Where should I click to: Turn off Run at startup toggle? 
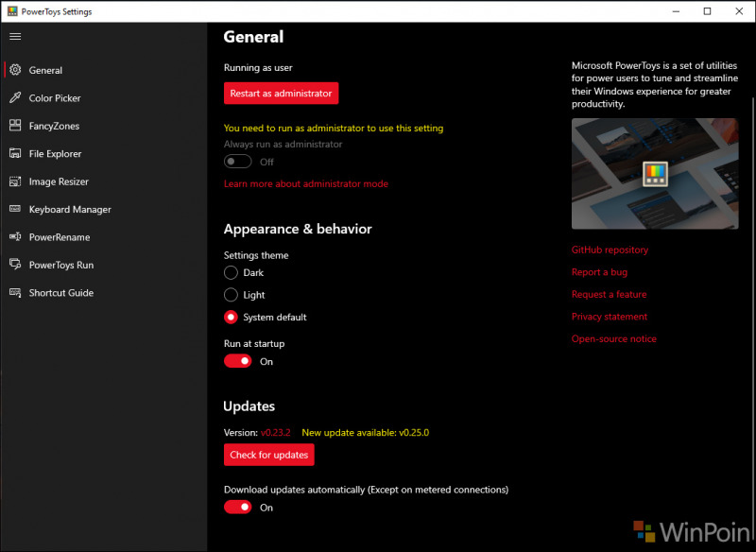point(238,361)
